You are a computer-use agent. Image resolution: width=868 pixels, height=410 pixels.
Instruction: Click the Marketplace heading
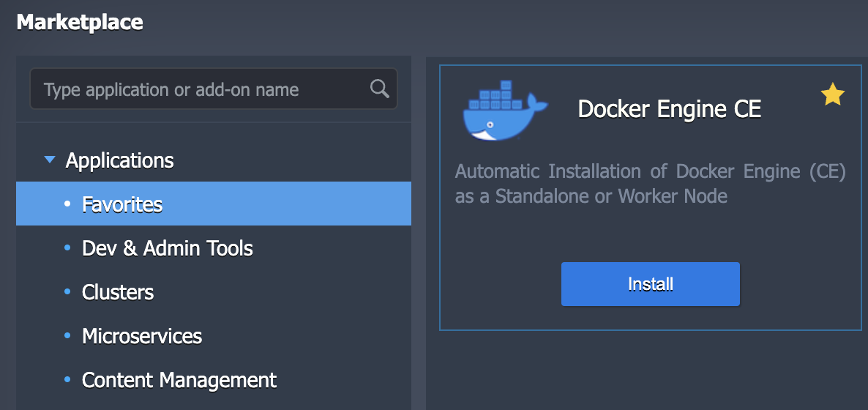point(80,22)
